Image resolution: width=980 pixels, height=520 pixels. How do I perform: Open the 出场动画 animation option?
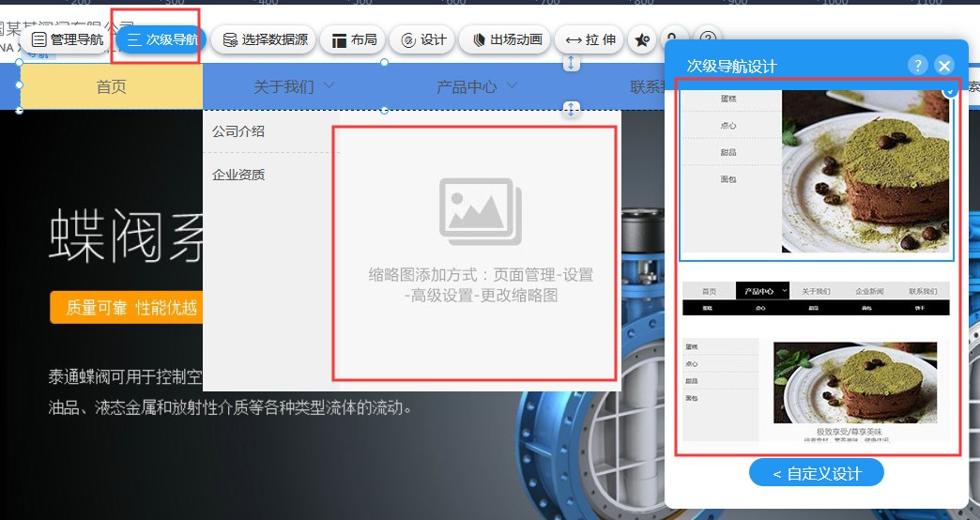click(x=504, y=40)
